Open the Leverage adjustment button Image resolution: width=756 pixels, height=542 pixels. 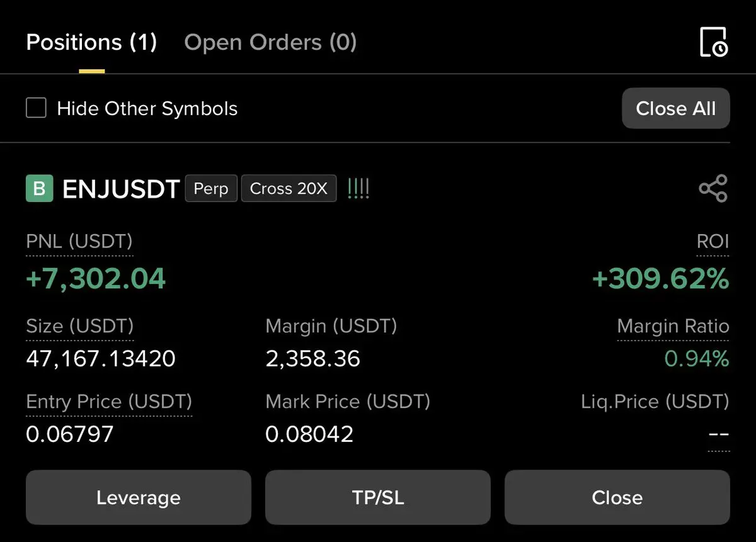pos(139,497)
